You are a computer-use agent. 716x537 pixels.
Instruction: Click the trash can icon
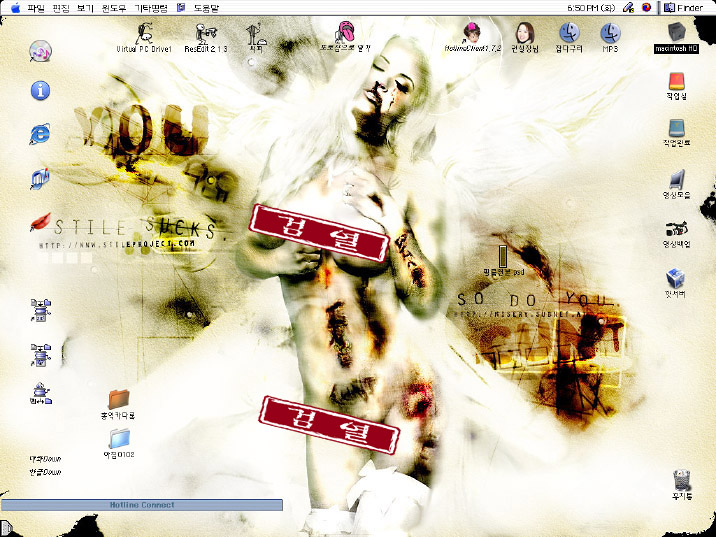tap(682, 479)
